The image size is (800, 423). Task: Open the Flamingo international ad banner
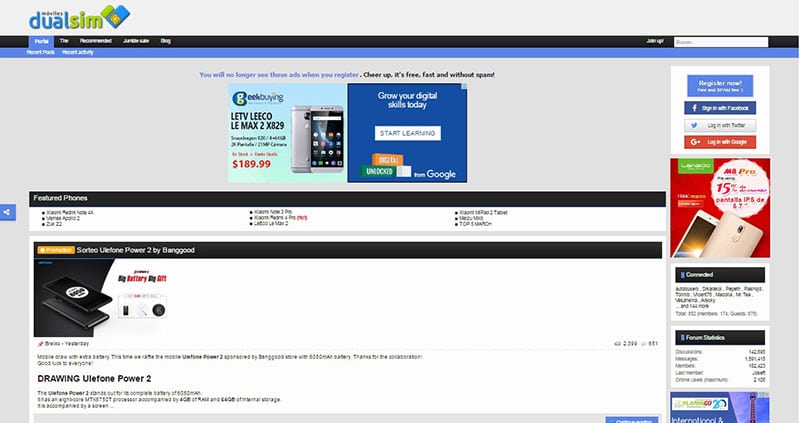pos(720,408)
